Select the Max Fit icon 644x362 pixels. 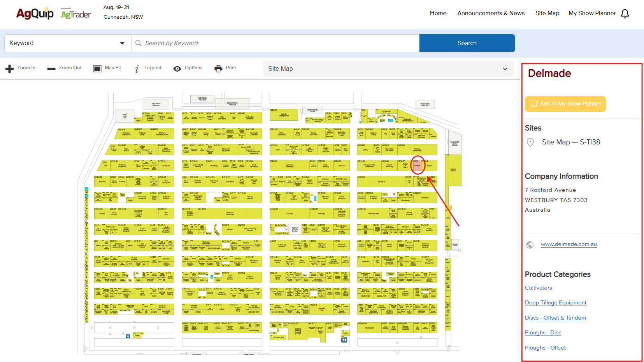[97, 69]
